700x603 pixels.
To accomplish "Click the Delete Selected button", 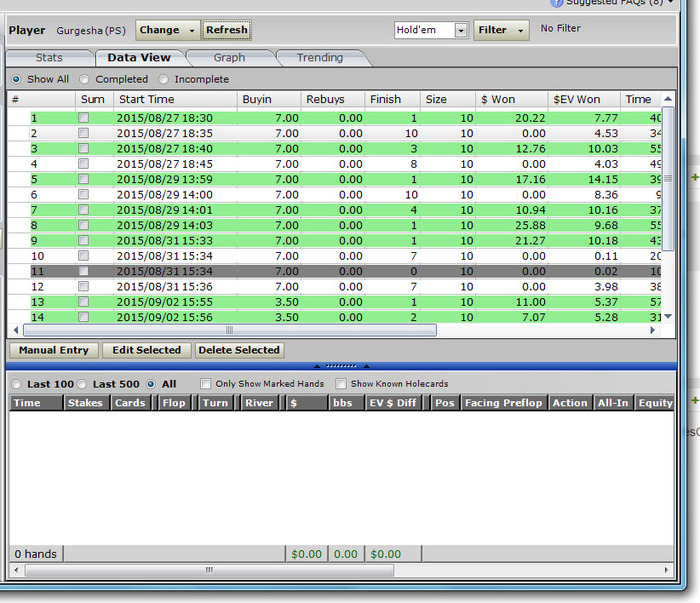I will pos(239,350).
